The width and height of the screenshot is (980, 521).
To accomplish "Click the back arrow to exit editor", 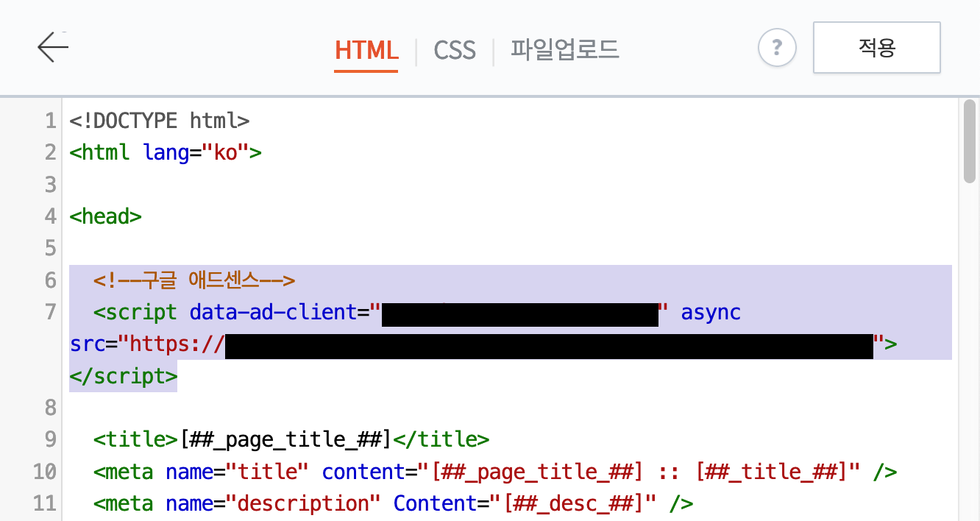I will pyautogui.click(x=52, y=46).
